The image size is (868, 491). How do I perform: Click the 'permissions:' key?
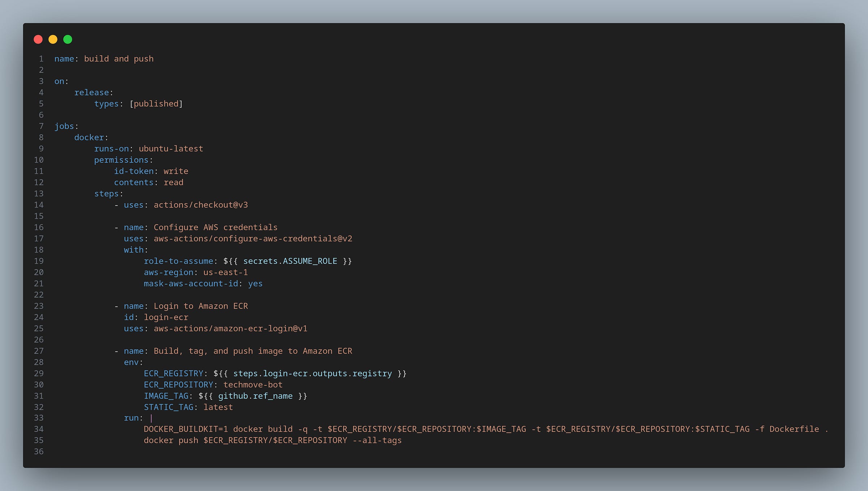point(123,160)
